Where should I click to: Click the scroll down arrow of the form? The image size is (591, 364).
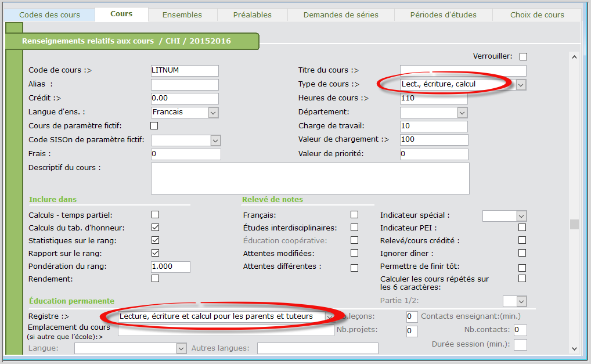tap(574, 348)
